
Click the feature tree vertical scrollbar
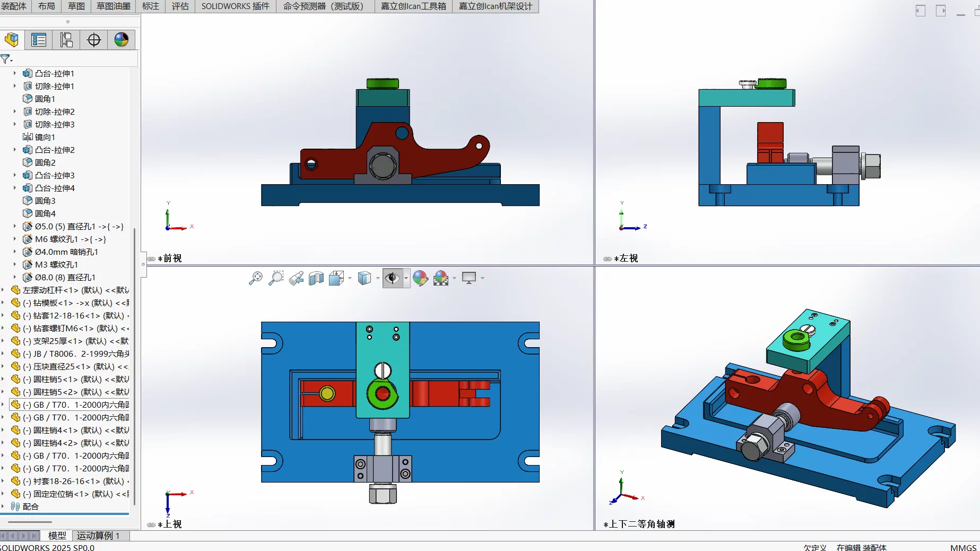click(x=135, y=366)
